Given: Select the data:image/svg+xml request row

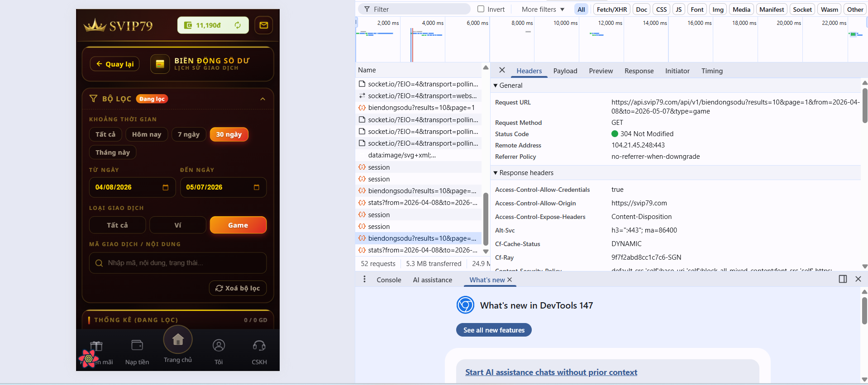Looking at the screenshot, I should click(x=418, y=155).
